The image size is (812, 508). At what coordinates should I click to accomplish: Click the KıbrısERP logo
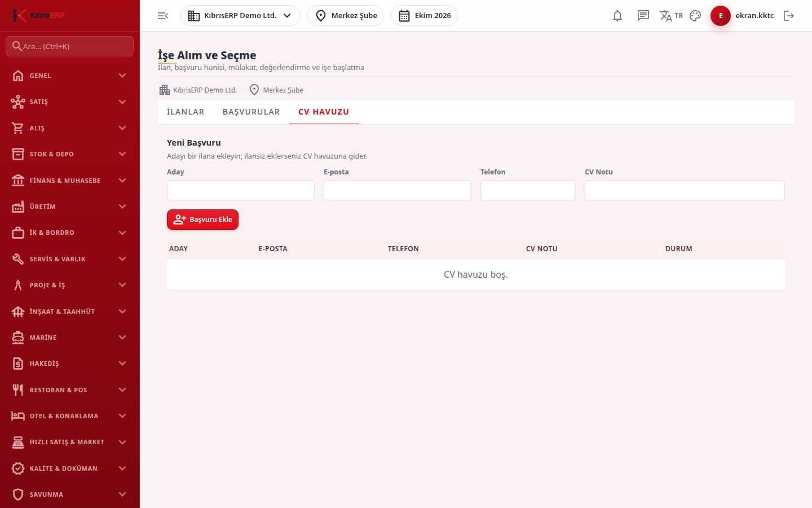click(x=38, y=15)
